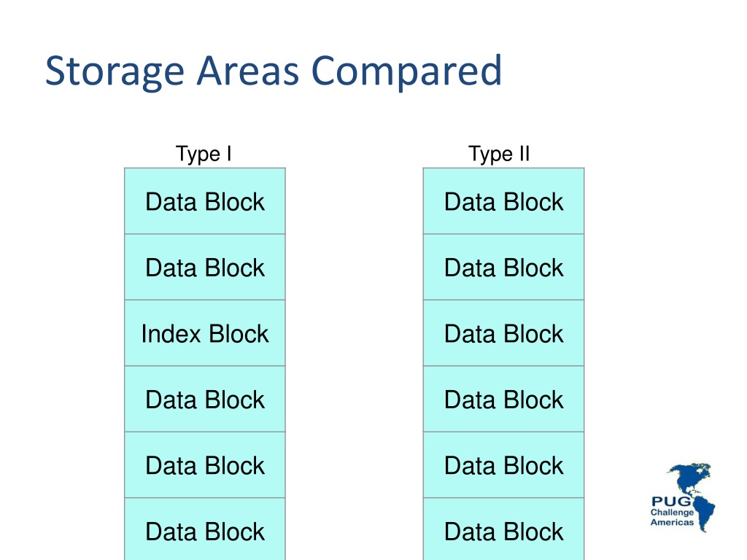
Task: Select the fifth block in Type I column
Action: tap(205, 465)
